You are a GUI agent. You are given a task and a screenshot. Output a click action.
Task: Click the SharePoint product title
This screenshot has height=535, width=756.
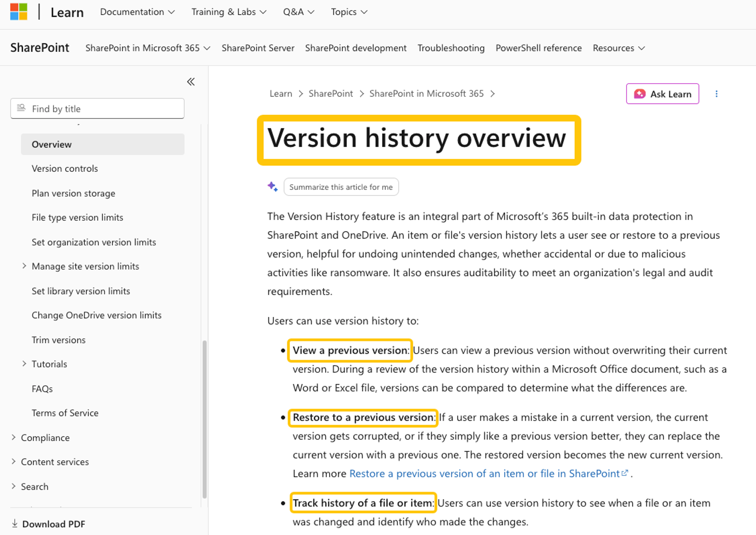(x=40, y=48)
